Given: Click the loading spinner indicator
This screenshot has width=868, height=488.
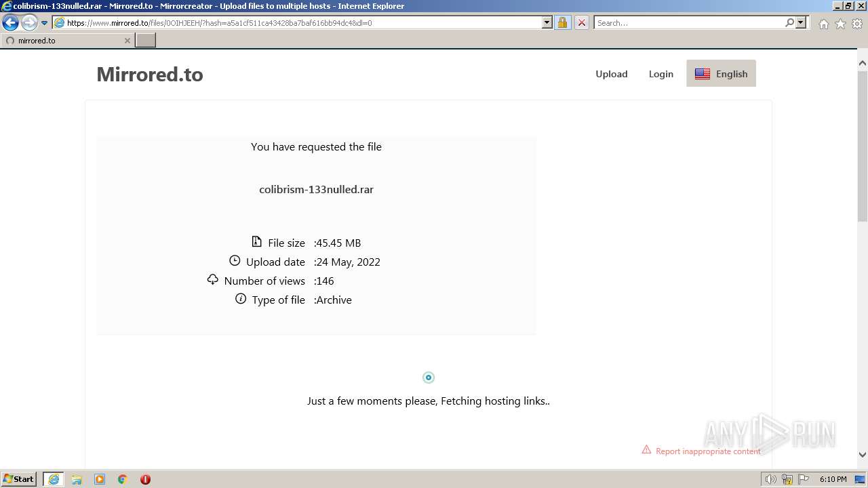Looking at the screenshot, I should coord(429,378).
